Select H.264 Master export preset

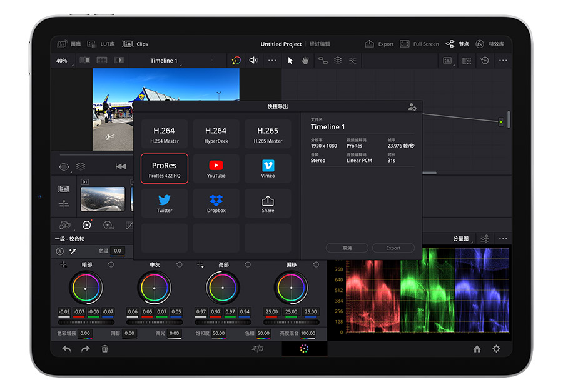coord(164,134)
